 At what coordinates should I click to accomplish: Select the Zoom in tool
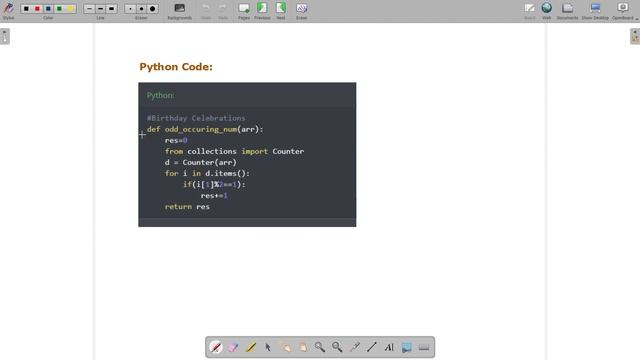point(320,347)
